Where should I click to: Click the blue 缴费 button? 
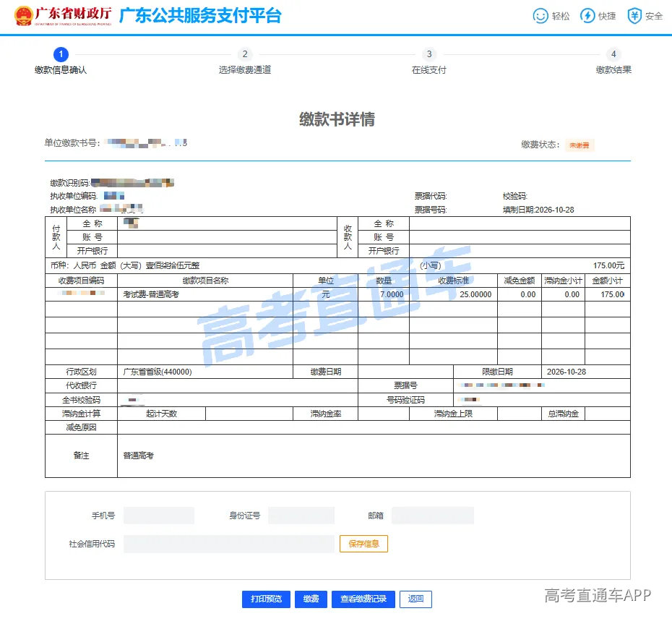pos(311,599)
